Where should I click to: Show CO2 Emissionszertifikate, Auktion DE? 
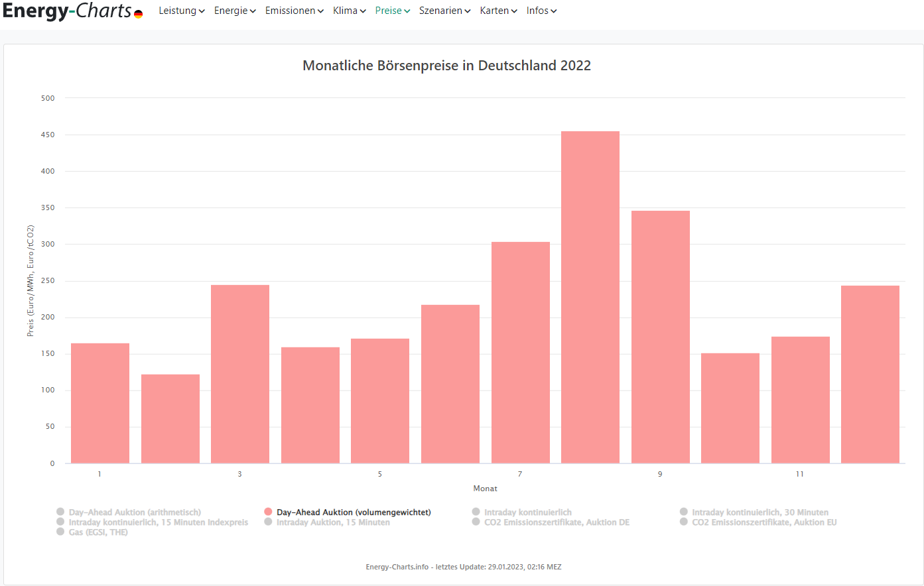(x=556, y=522)
